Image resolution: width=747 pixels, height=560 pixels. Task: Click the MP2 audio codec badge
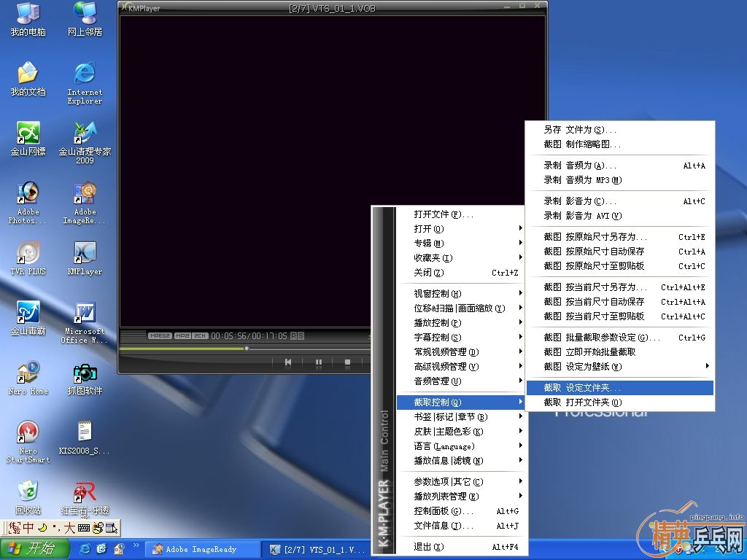[x=182, y=335]
